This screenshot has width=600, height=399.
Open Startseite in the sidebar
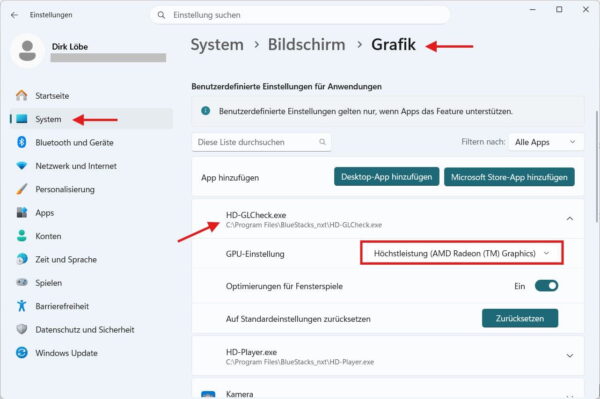[91, 95]
